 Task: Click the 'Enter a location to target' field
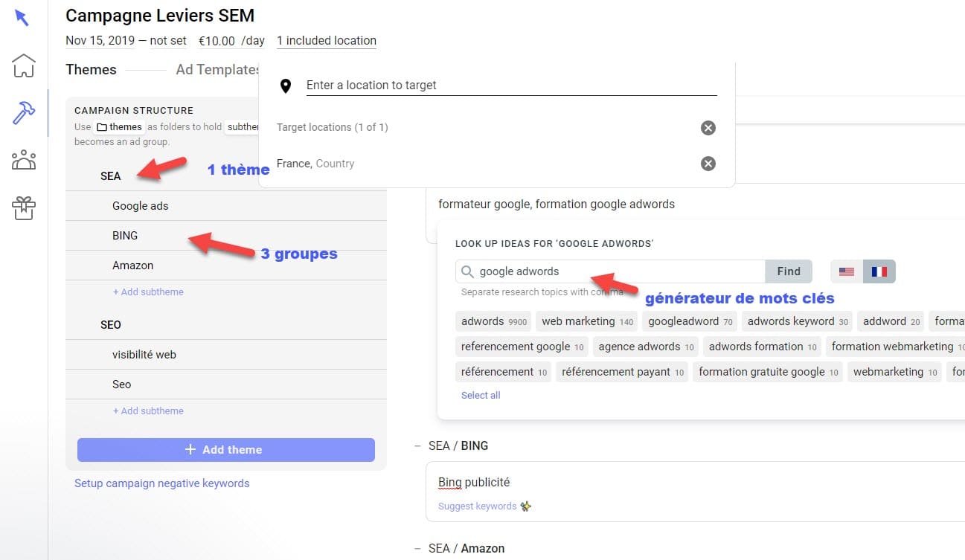click(x=511, y=86)
